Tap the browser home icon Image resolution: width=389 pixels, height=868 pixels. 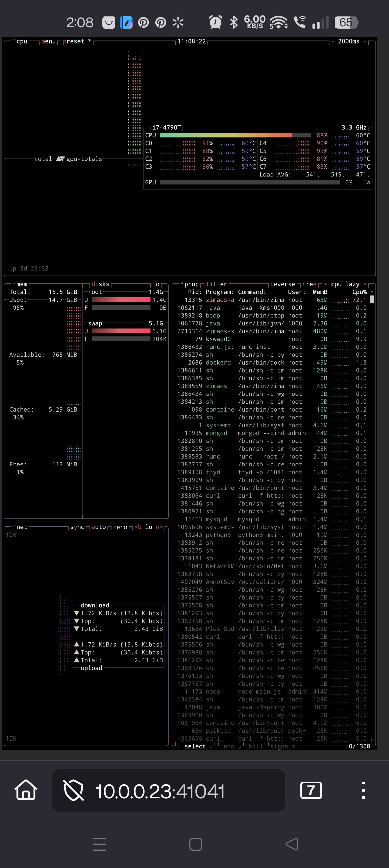click(x=26, y=790)
